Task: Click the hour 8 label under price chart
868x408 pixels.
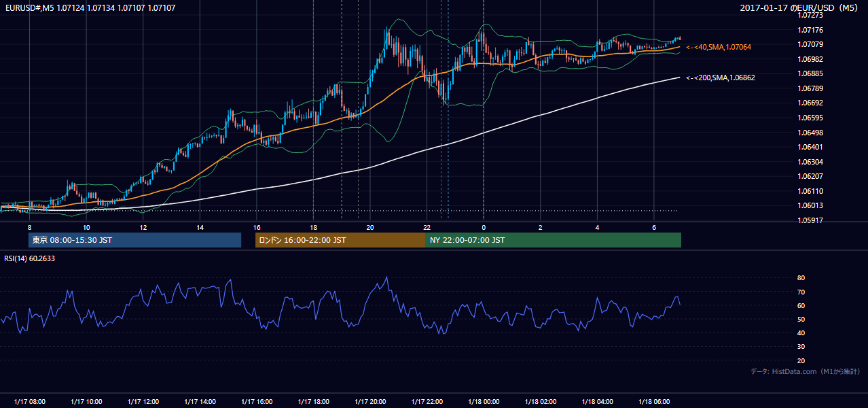Action: tap(29, 227)
